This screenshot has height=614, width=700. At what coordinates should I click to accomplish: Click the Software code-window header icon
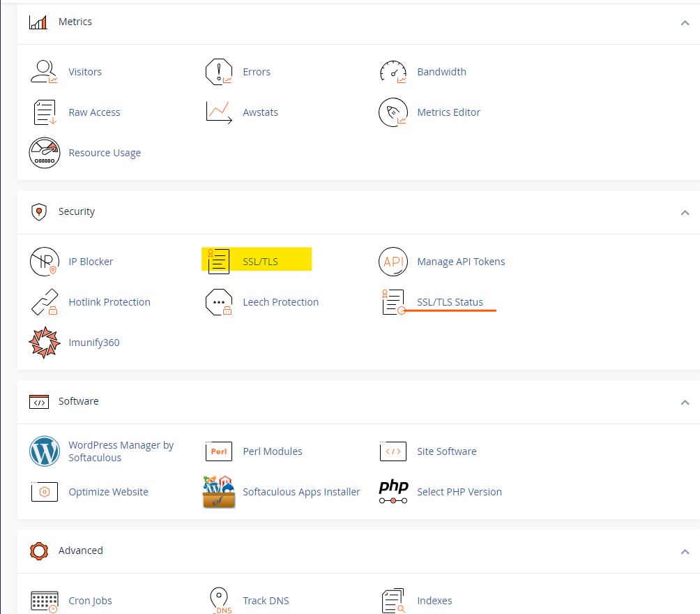click(x=39, y=402)
